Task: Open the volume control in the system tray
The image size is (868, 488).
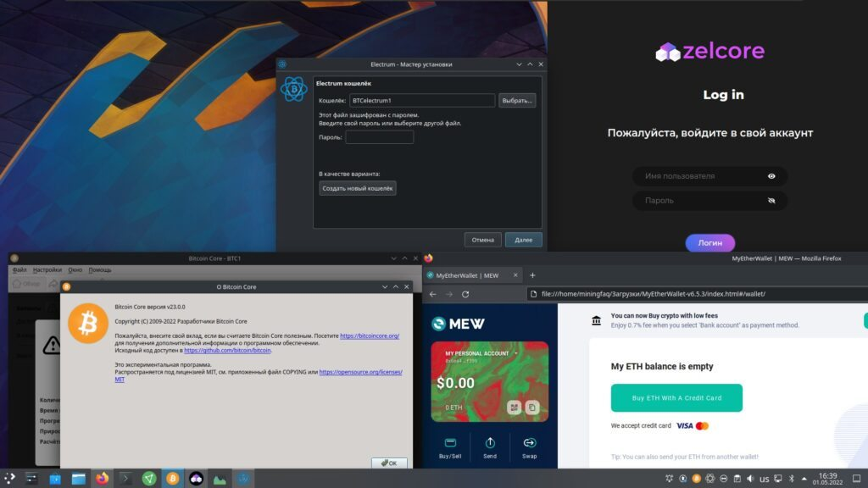Action: pos(750,479)
